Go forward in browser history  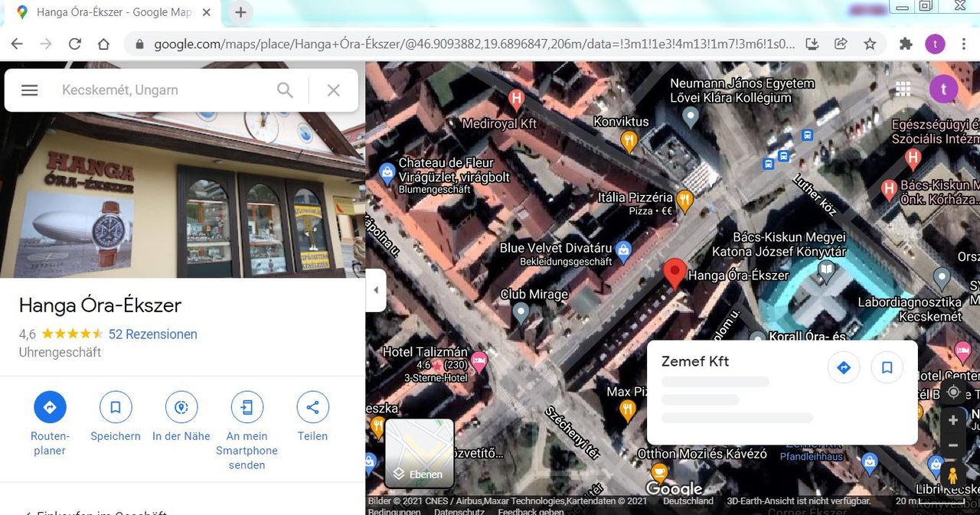click(x=46, y=44)
